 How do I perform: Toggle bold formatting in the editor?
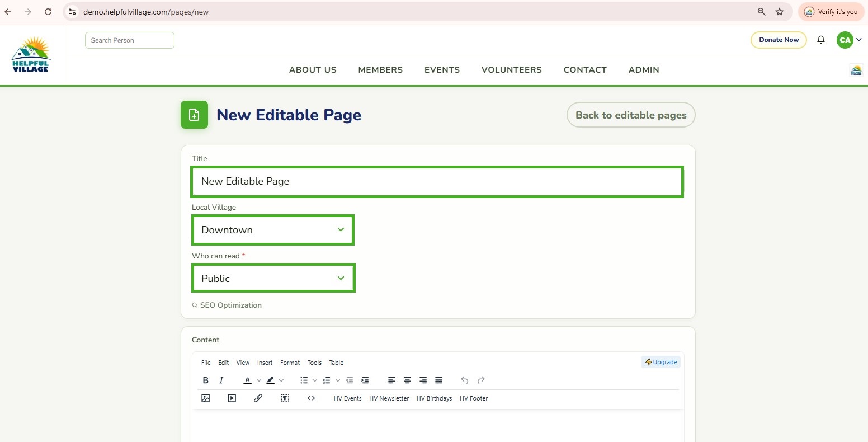click(206, 380)
